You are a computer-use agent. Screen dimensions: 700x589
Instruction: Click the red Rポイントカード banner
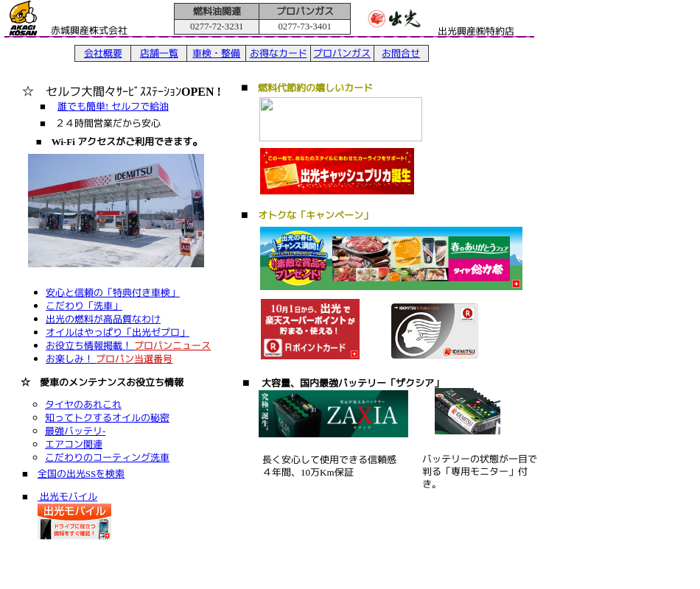309,329
